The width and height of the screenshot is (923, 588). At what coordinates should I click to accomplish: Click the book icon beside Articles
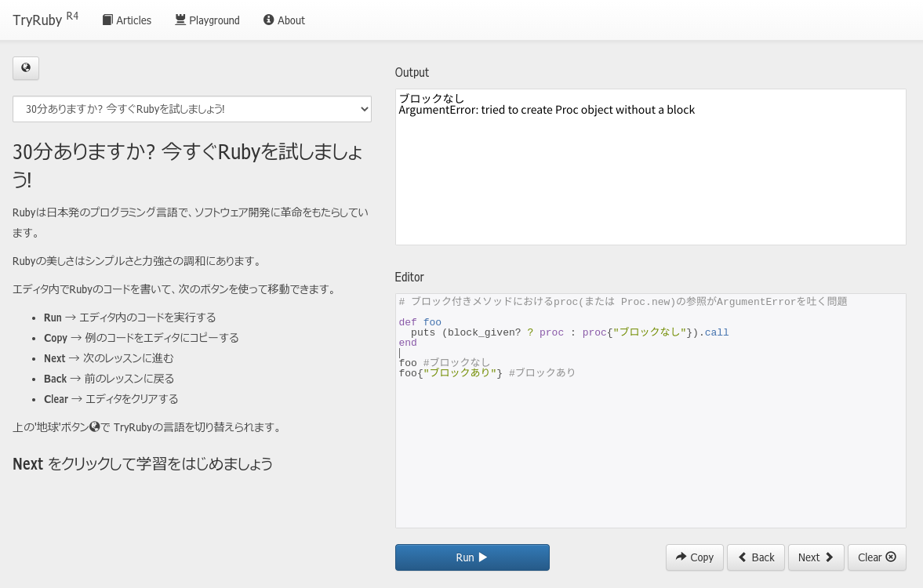click(x=107, y=20)
